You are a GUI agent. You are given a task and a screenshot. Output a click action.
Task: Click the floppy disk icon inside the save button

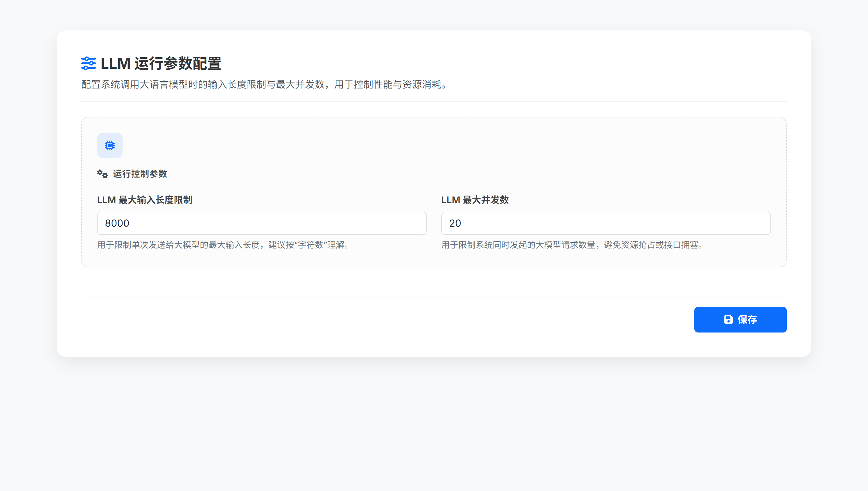click(728, 319)
